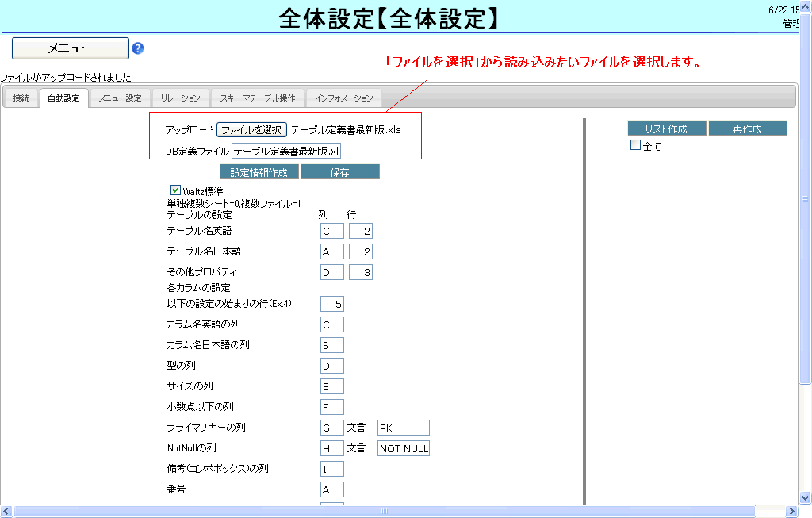
Task: Click the vertical scrollbar down arrow
Action: 806,497
